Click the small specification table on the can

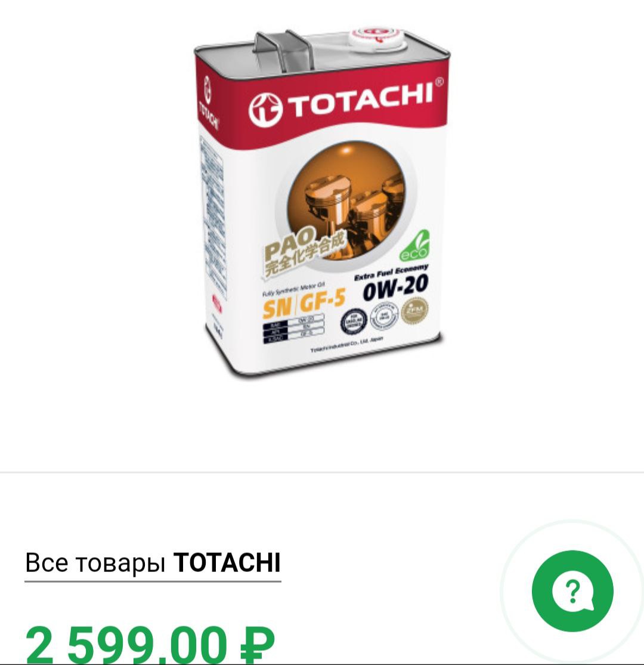[294, 328]
